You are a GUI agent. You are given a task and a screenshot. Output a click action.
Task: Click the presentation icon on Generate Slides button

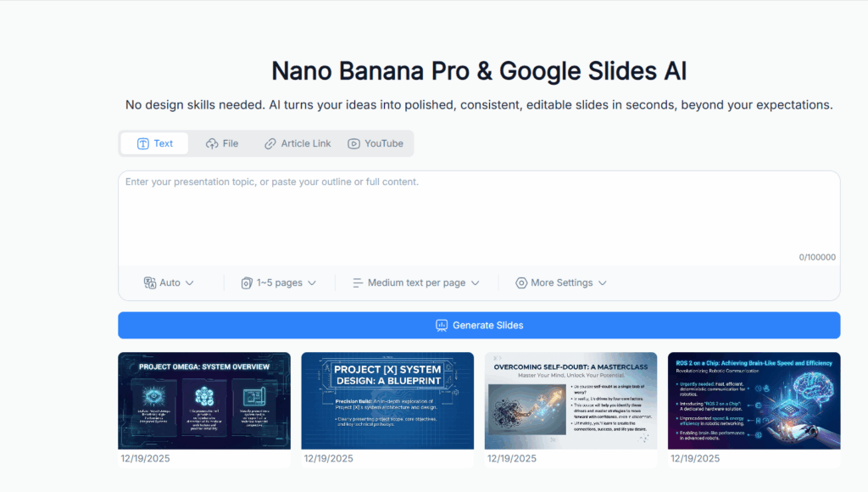[442, 325]
